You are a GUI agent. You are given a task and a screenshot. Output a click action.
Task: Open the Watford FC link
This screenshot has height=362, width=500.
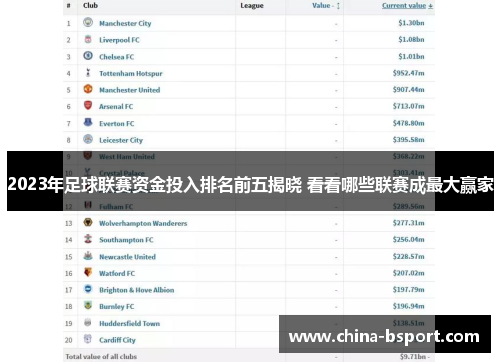point(117,273)
